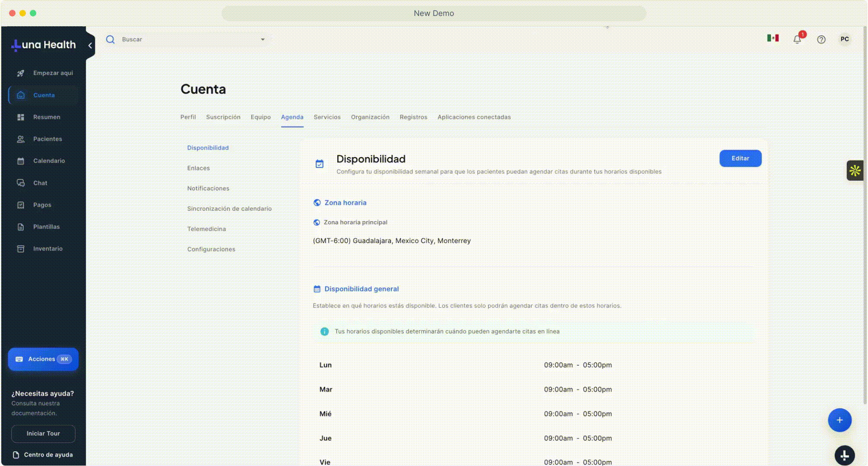The image size is (868, 466).
Task: Open the notifications bell icon
Action: 797,39
